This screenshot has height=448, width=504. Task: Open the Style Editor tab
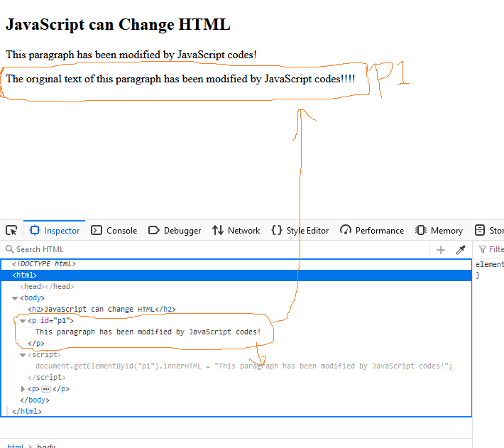click(300, 231)
